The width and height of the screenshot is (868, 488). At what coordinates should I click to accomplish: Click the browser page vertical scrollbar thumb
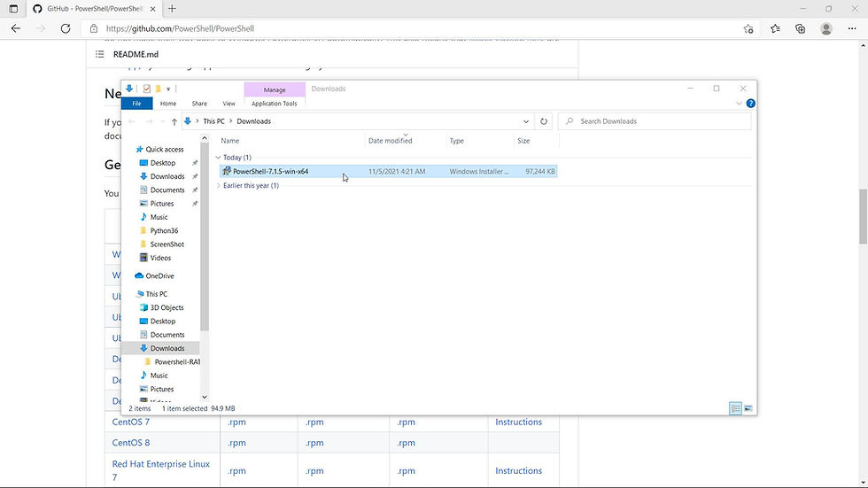point(863,216)
